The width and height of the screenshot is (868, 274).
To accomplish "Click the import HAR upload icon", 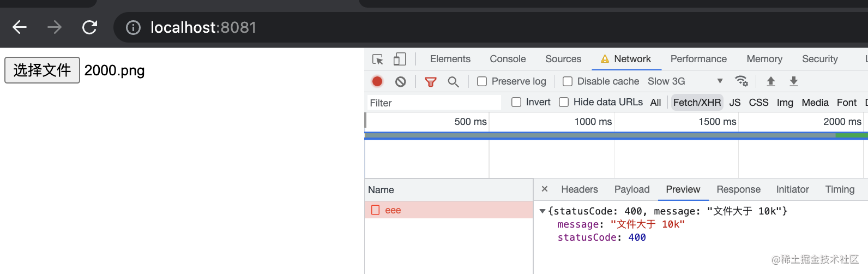I will (771, 81).
